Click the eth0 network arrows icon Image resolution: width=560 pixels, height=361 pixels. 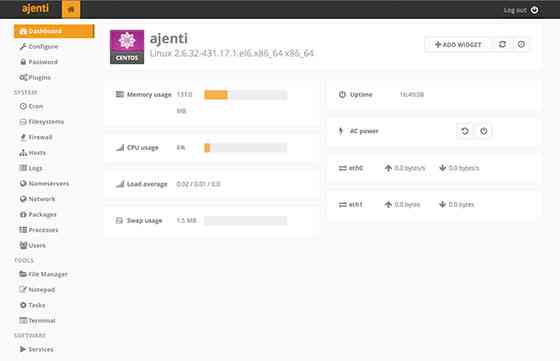342,168
